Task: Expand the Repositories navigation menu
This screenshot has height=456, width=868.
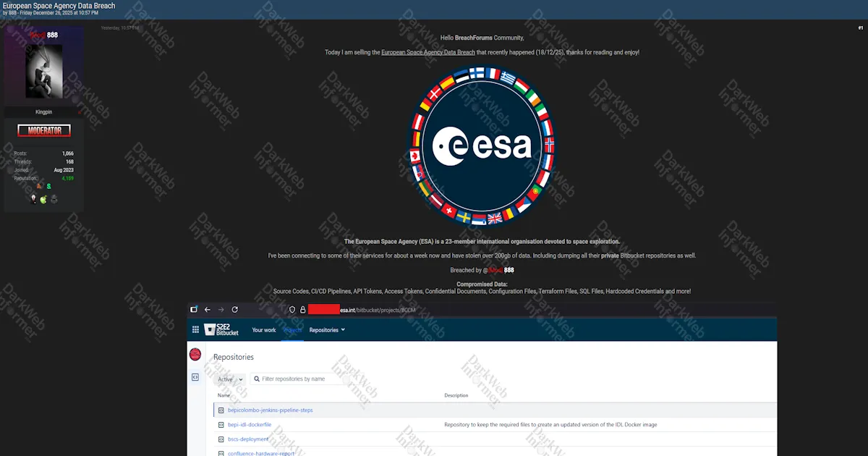Action: (x=327, y=329)
